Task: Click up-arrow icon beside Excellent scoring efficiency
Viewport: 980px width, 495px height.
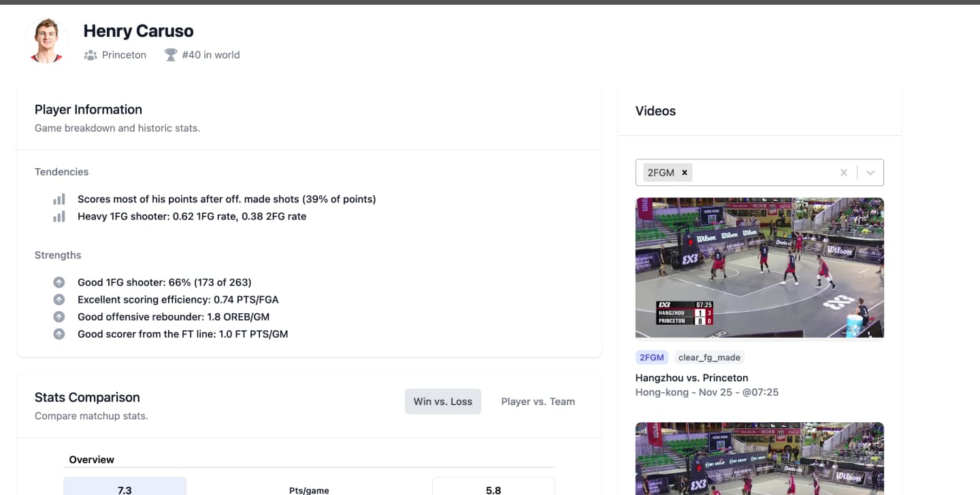Action: pos(59,300)
